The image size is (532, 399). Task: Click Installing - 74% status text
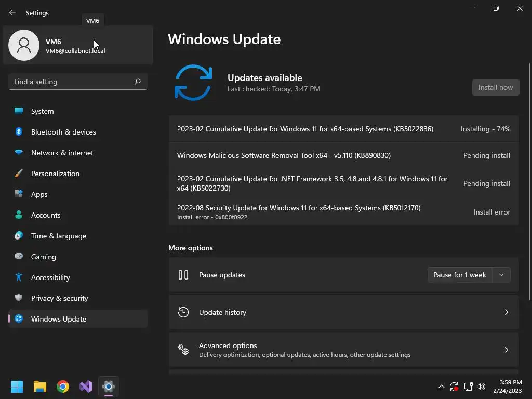click(x=486, y=129)
